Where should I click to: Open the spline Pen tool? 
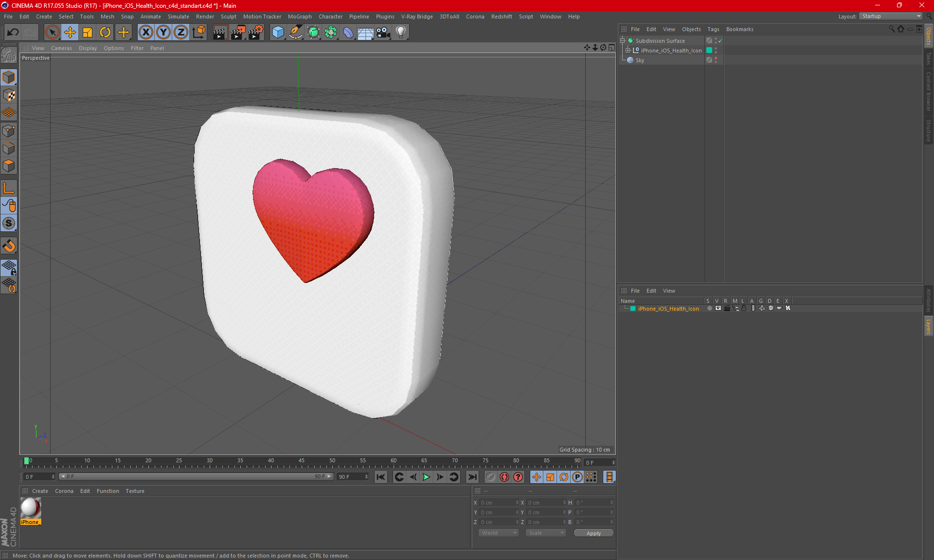click(296, 33)
